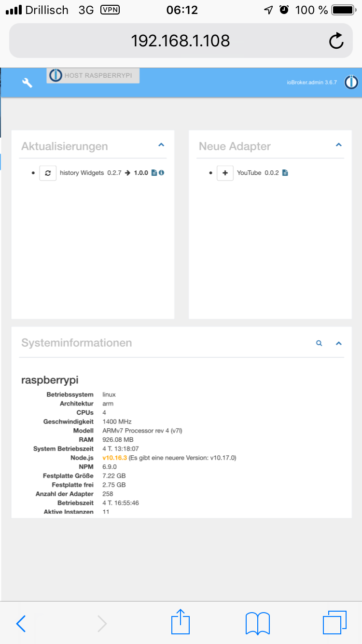Click the orange Node.js version v10.16.3

point(114,458)
